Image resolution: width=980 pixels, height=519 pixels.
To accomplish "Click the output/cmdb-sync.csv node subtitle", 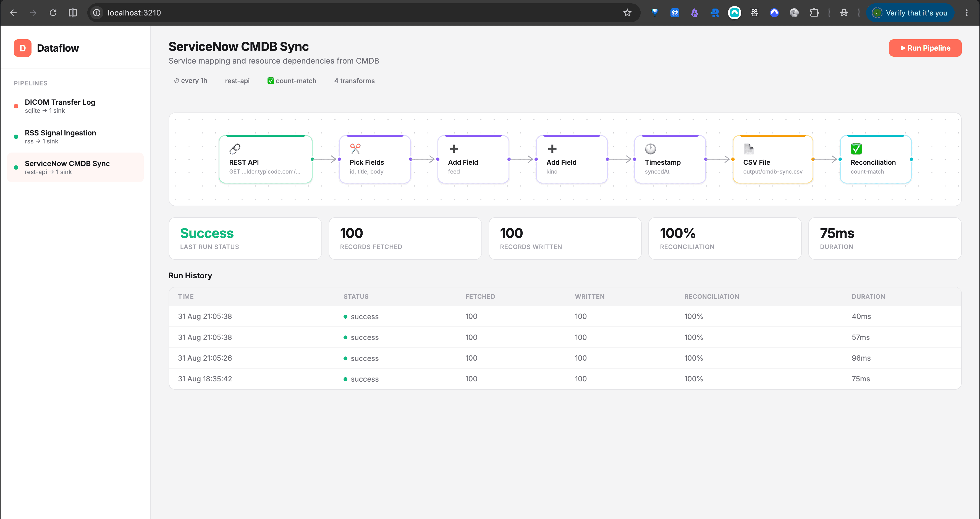I will pos(773,172).
